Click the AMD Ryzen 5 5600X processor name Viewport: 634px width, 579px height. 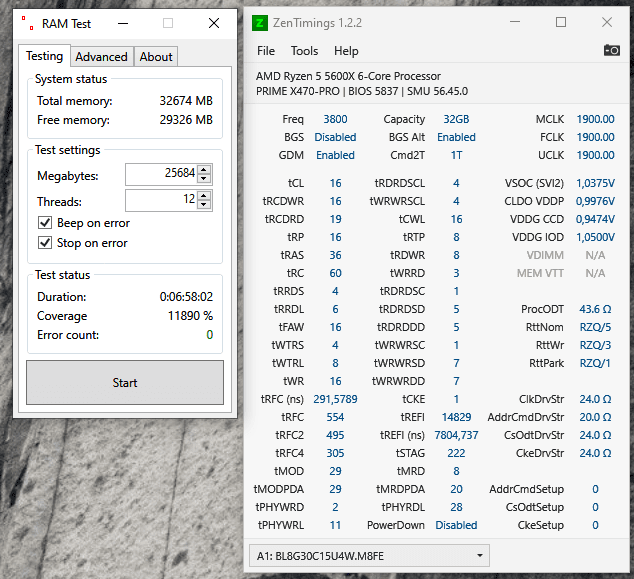(348, 76)
